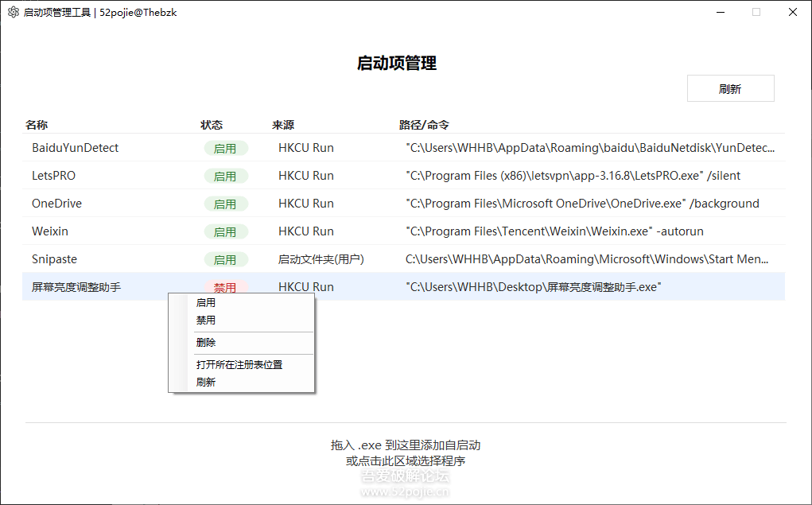Toggle the 启用 badge for Weixin
This screenshot has height=505, width=812.
227,231
